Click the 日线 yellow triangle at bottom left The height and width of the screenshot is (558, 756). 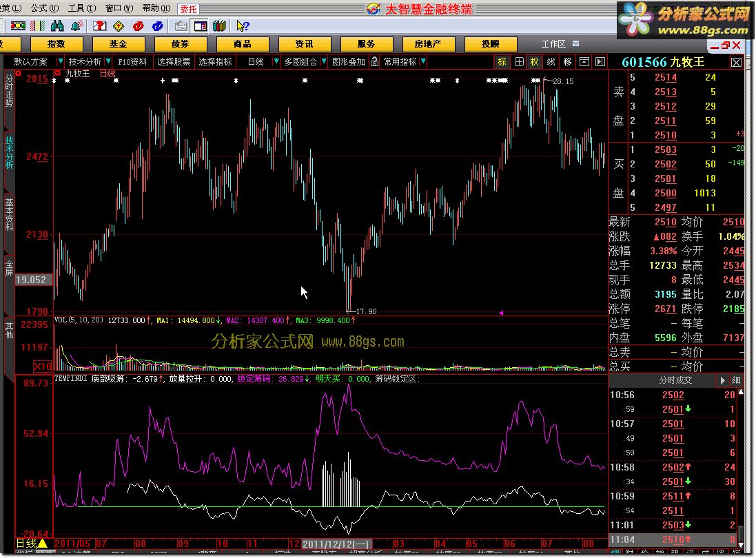click(x=42, y=544)
